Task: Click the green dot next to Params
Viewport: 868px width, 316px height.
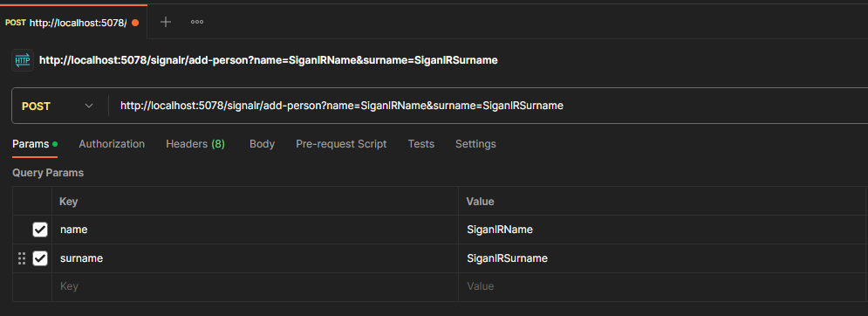Action: (55, 144)
